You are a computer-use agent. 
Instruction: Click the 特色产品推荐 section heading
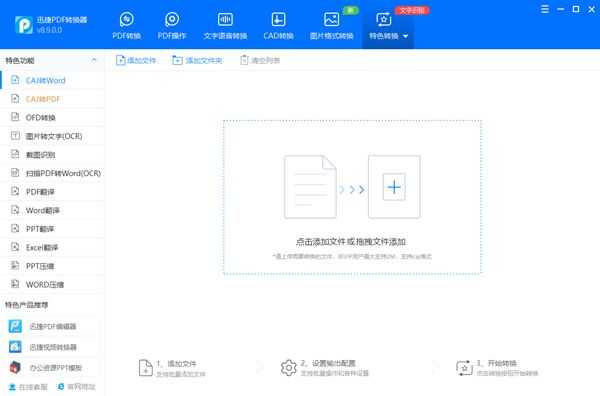coord(26,305)
